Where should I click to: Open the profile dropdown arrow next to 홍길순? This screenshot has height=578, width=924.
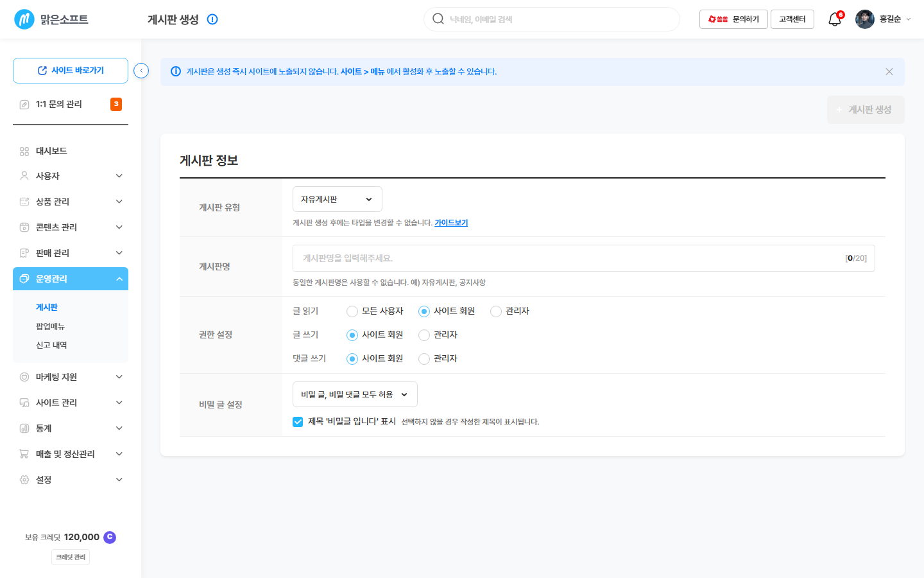(x=908, y=19)
